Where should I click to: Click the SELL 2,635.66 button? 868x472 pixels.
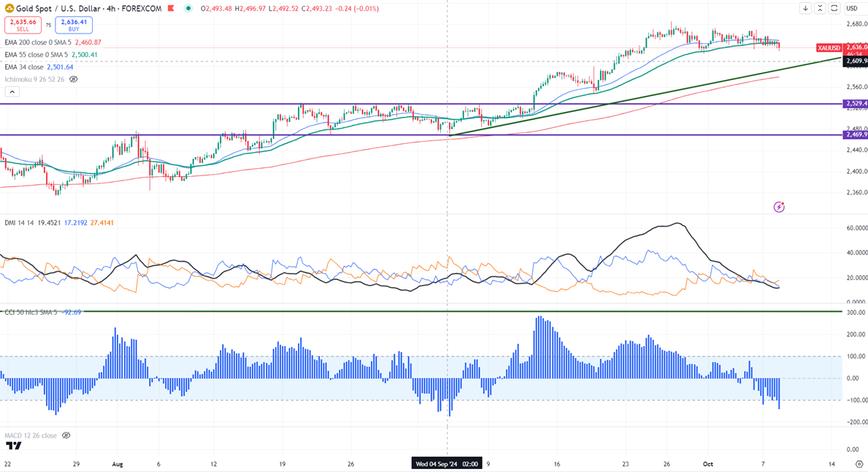pos(23,25)
